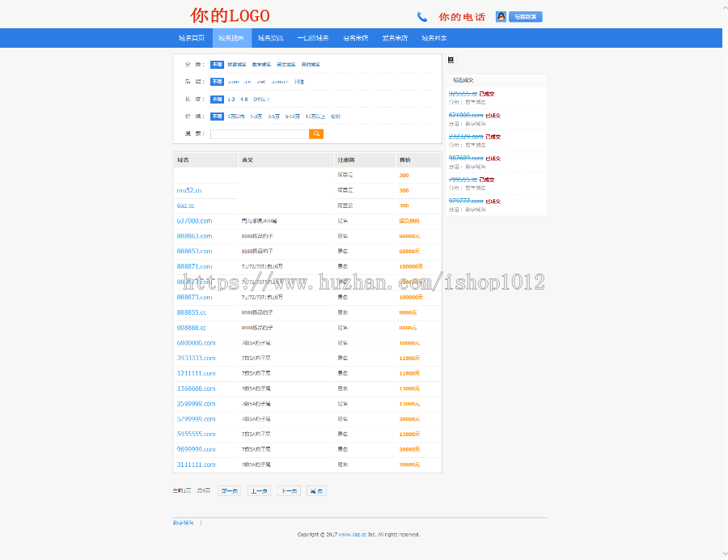Viewport: 728px width, 560px height.
Task: Open domain 3933333.com
Action: click(196, 358)
